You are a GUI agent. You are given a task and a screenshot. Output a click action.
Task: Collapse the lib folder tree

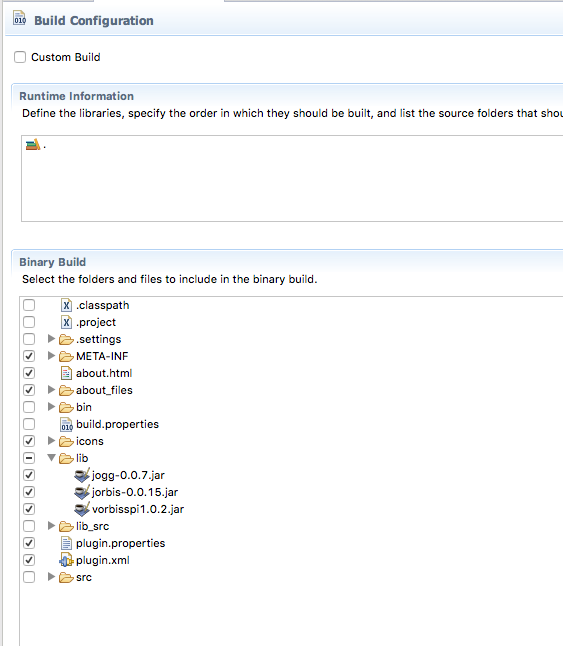tap(51, 458)
